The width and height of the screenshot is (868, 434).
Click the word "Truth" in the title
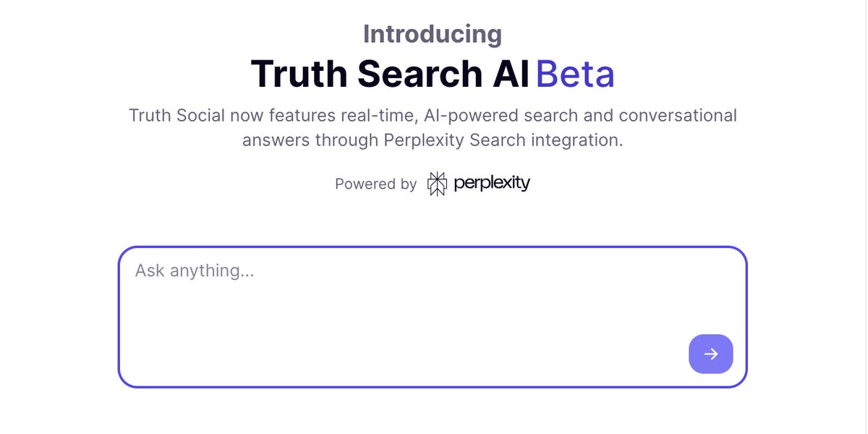click(299, 74)
